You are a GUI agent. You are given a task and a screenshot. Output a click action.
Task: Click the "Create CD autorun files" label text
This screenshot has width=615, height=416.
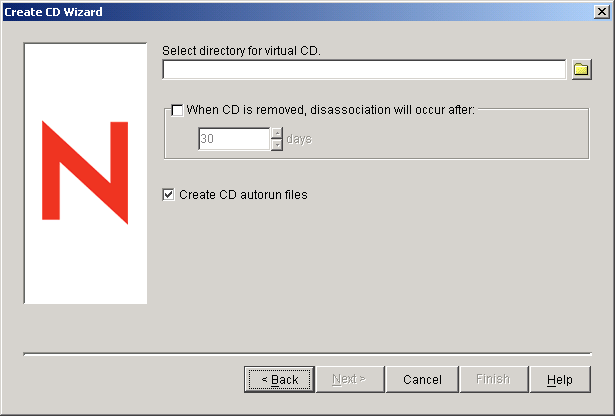[243, 195]
